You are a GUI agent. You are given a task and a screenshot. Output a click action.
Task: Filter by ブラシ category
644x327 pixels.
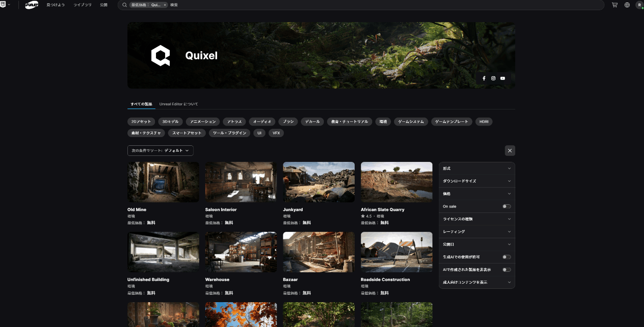click(288, 121)
